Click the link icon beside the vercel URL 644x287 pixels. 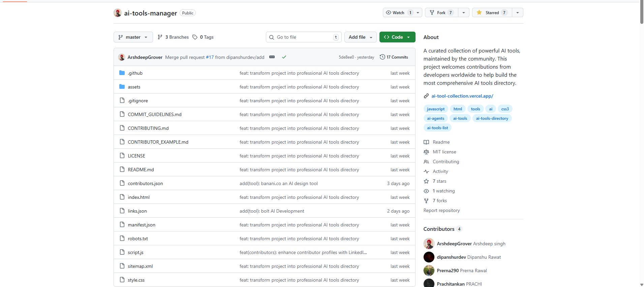point(426,96)
